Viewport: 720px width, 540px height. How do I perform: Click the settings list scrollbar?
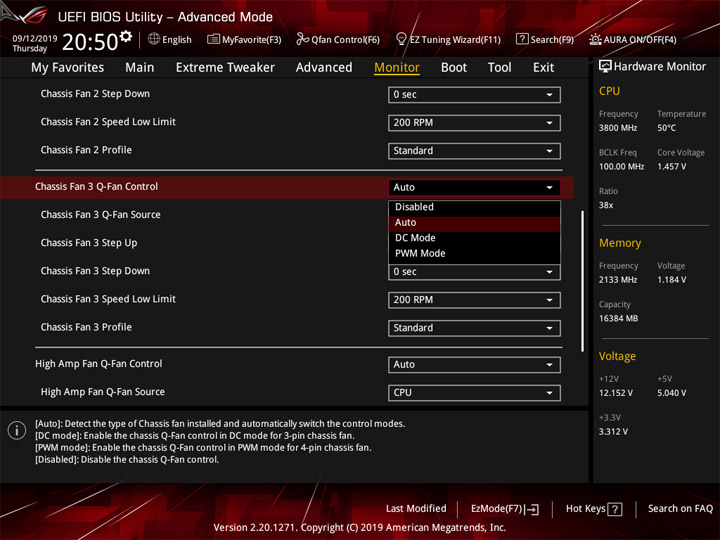(583, 281)
